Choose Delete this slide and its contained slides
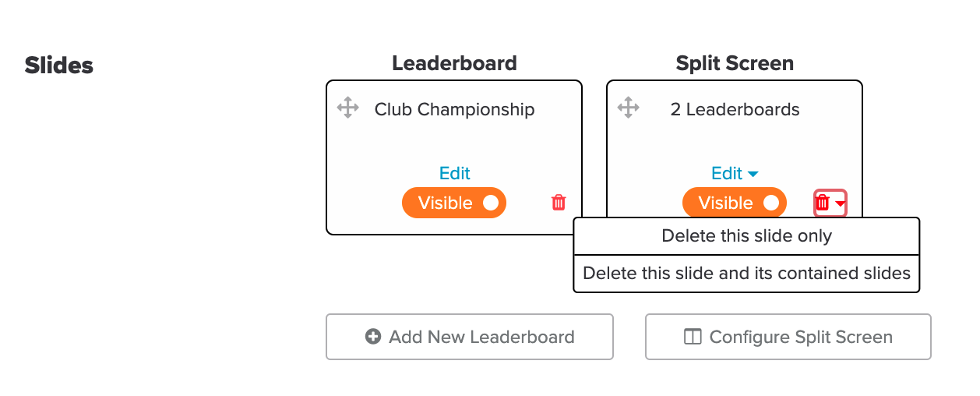 pyautogui.click(x=746, y=274)
